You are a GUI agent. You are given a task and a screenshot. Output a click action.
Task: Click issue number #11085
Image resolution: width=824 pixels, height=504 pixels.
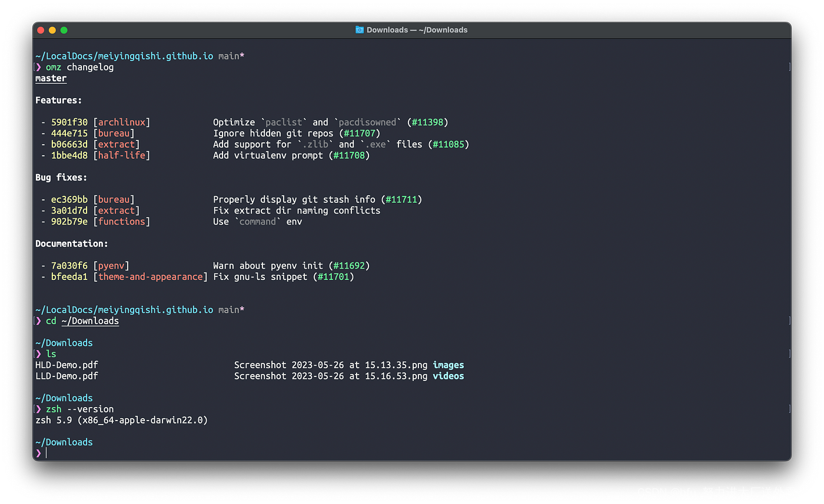tap(448, 145)
